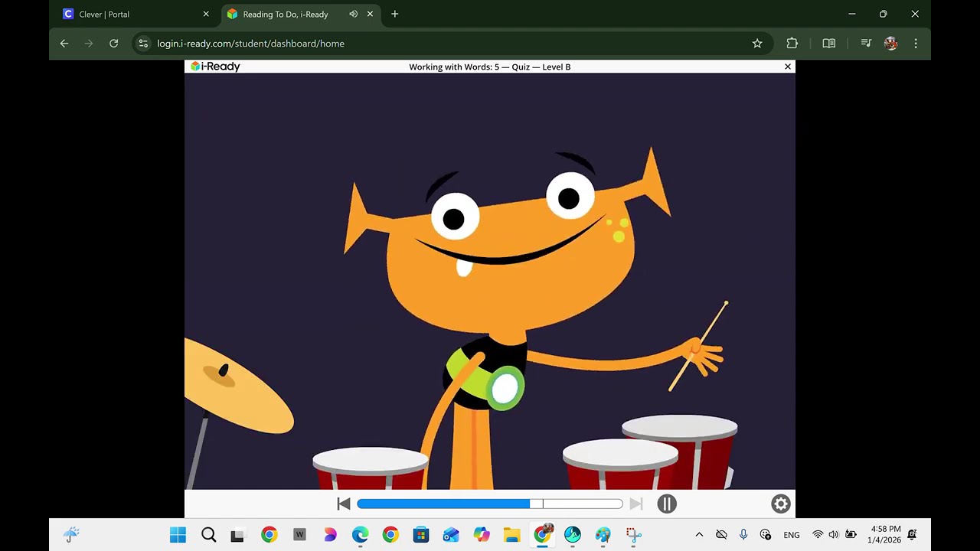Close the Clever Portal tab
The image size is (980, 551).
206,14
